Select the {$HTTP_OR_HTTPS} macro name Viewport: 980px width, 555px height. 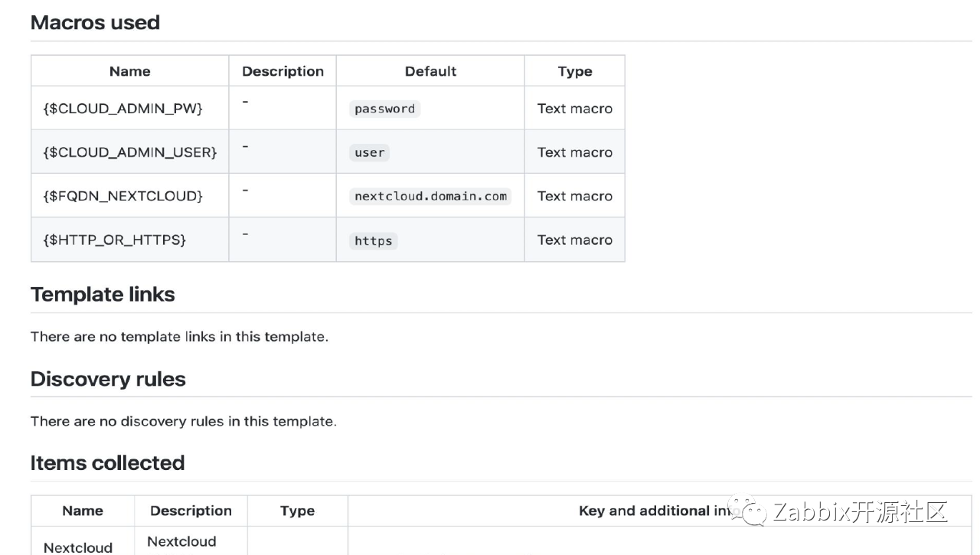point(115,240)
